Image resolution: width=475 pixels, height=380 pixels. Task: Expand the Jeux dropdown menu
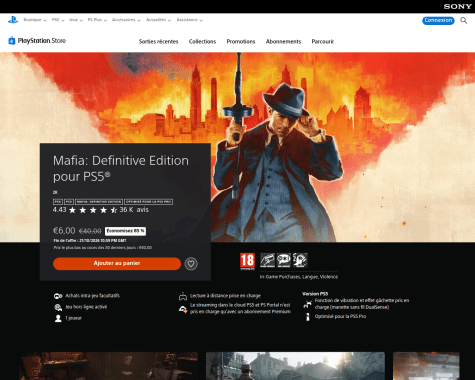coord(76,20)
